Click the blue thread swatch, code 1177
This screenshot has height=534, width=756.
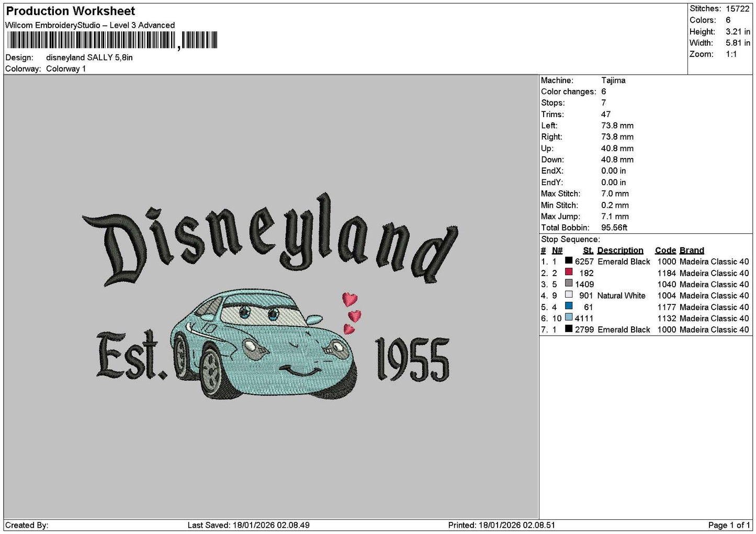tap(569, 306)
